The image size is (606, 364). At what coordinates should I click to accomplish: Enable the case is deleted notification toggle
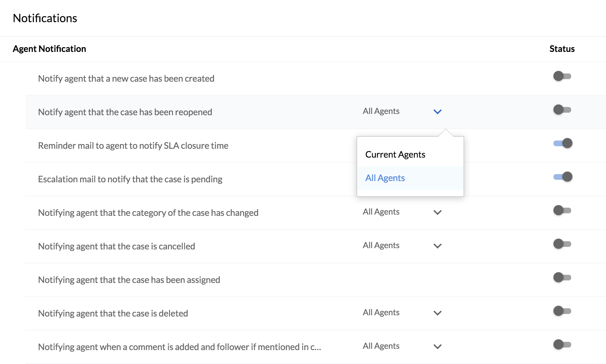(562, 311)
